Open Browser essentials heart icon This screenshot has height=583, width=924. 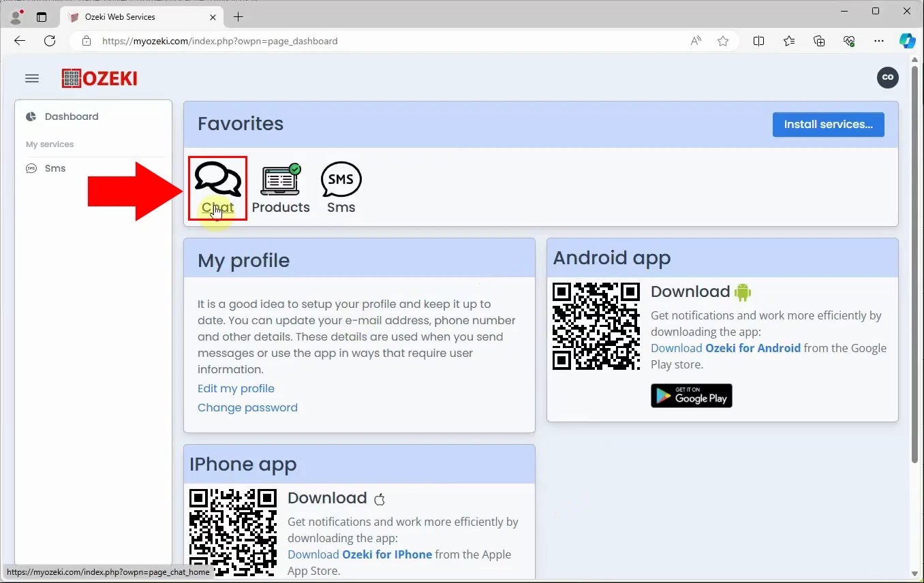click(849, 41)
